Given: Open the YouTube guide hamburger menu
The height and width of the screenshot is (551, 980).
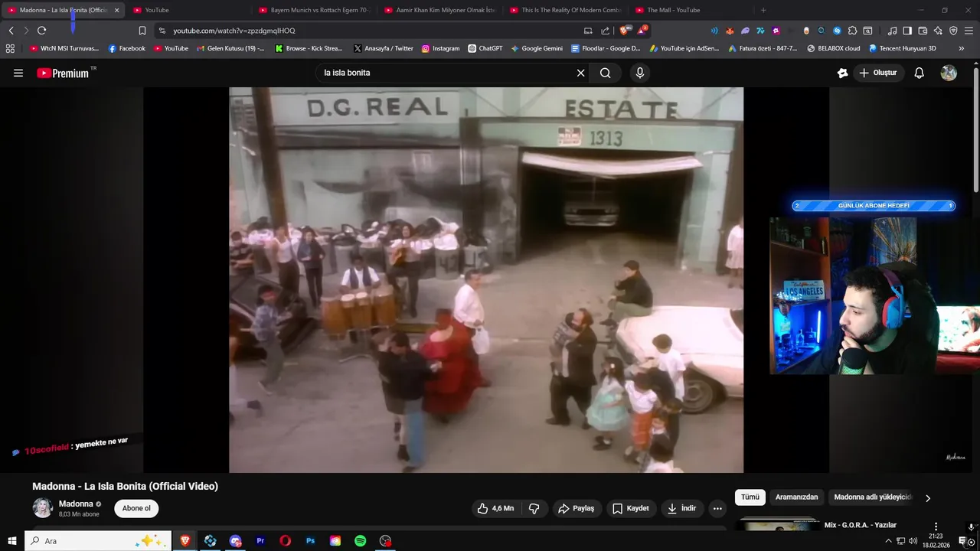Looking at the screenshot, I should coord(18,73).
